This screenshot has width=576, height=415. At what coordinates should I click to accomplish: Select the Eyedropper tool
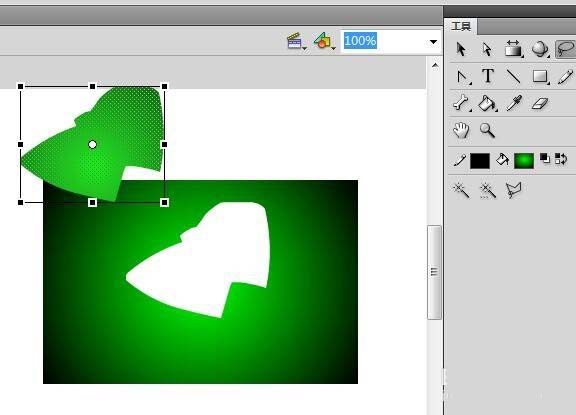point(514,103)
